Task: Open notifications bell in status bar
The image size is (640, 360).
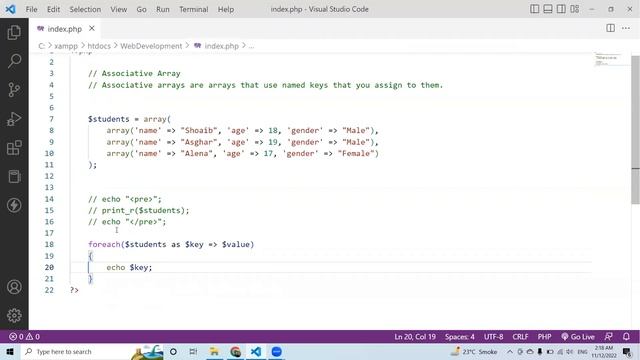Action: point(626,337)
